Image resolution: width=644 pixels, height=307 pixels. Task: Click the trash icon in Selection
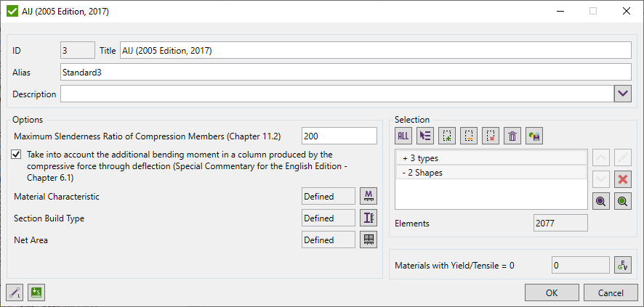[x=512, y=136]
